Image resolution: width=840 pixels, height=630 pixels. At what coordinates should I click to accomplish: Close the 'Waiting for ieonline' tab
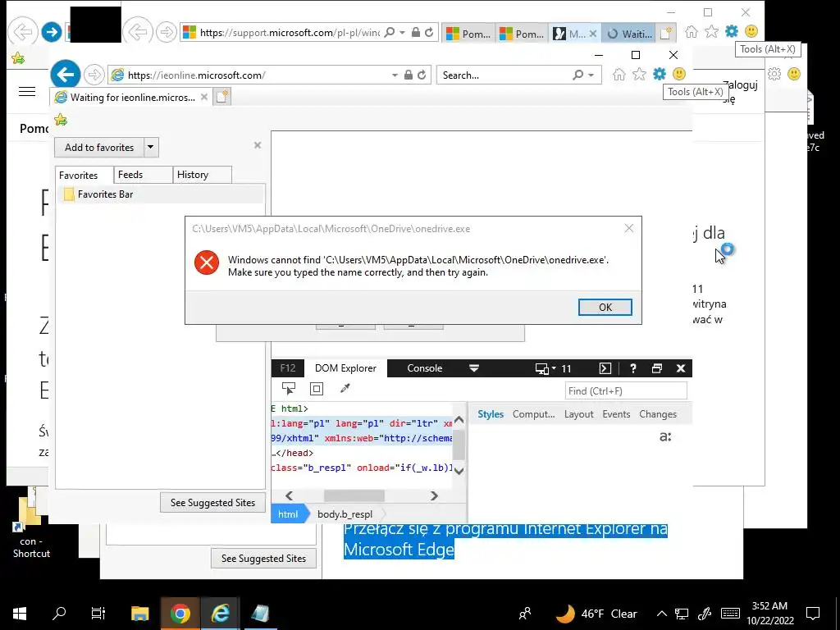click(x=203, y=97)
